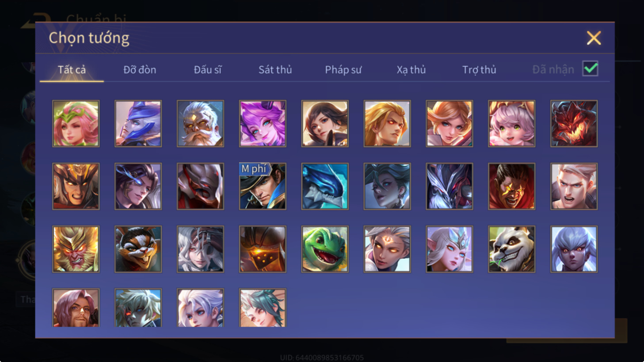Toggle the 'Đã nhận' checkbox

click(x=590, y=69)
